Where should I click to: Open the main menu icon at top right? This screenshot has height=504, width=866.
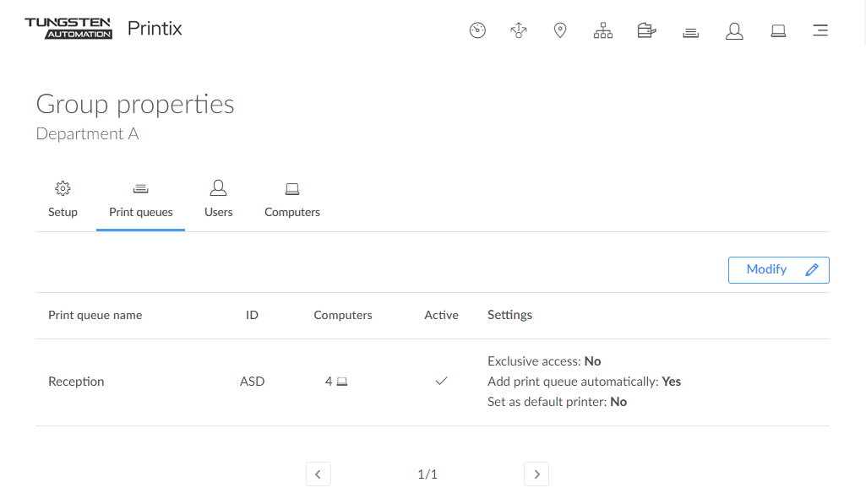point(820,31)
